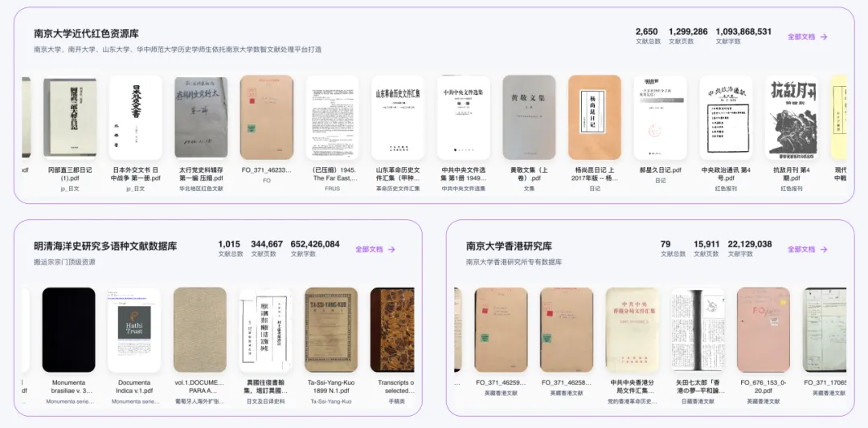Click the arrow icon beside 全部文档 in 香港研究库 section
This screenshot has height=428, width=868.
(824, 250)
